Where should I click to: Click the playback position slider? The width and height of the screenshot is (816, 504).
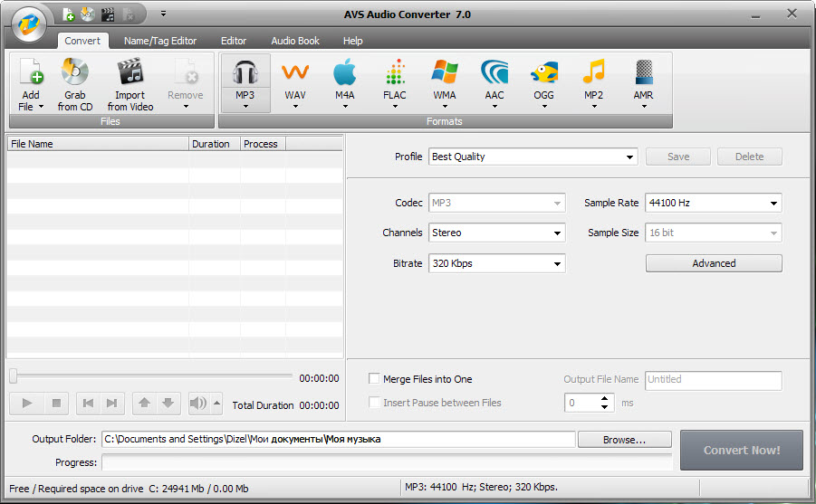click(150, 376)
